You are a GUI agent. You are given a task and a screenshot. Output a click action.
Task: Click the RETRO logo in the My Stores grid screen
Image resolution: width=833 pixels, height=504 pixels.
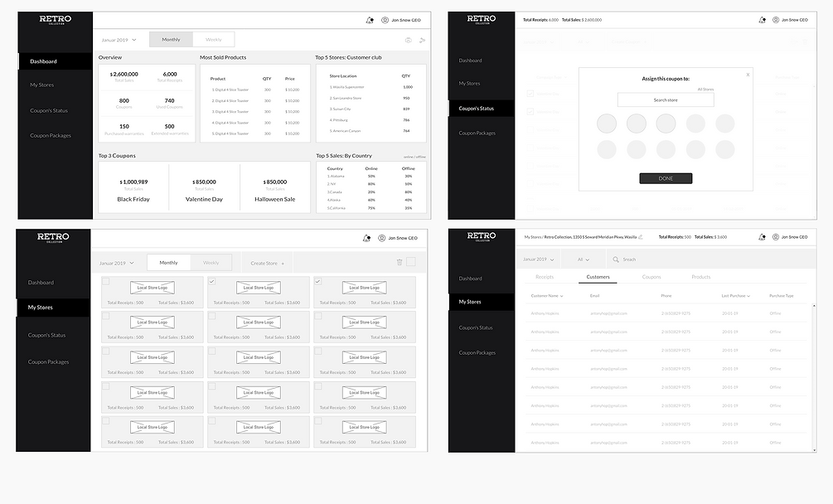[x=53, y=237]
